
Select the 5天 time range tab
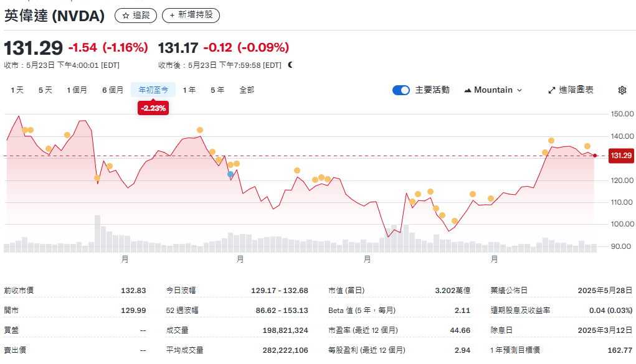(45, 90)
